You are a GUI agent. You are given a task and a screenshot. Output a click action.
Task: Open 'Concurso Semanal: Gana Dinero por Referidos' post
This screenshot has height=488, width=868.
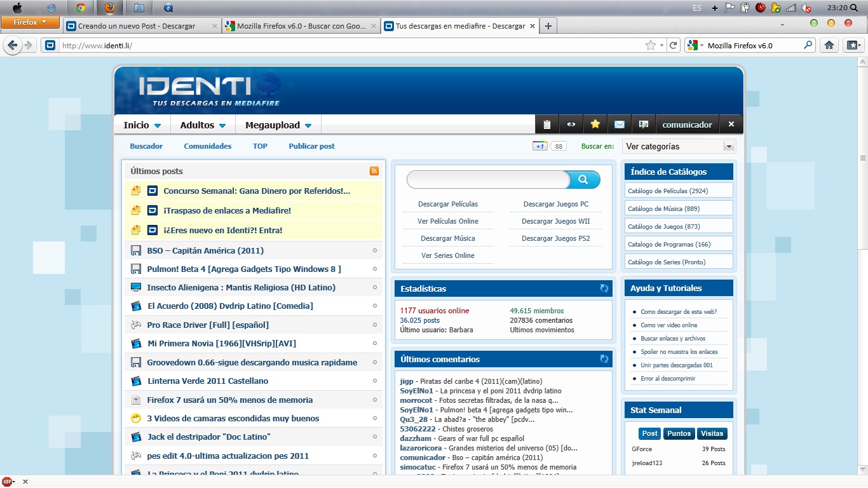click(x=257, y=191)
